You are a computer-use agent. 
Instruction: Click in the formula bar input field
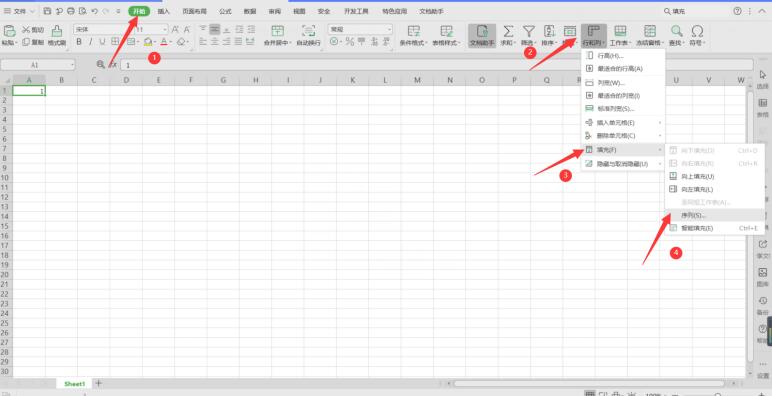point(437,65)
